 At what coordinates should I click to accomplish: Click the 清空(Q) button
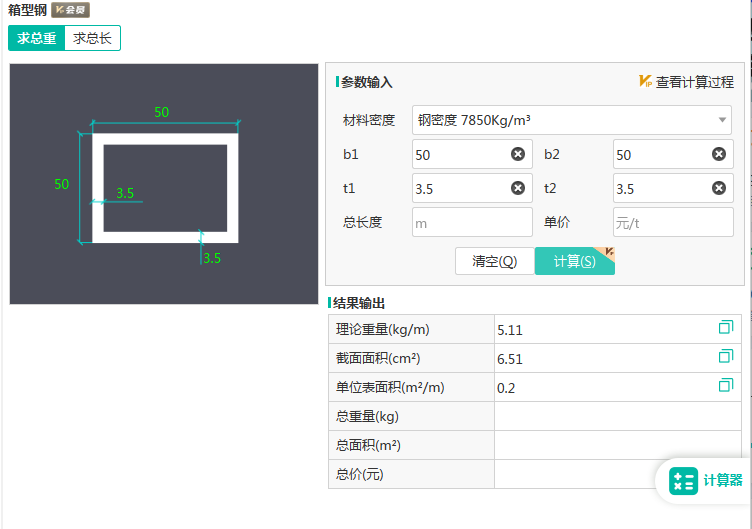click(x=494, y=261)
